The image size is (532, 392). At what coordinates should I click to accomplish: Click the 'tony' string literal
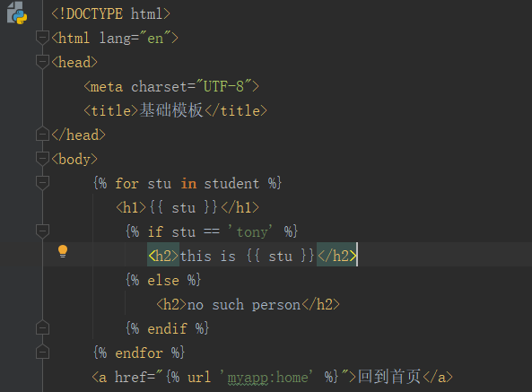[250, 232]
